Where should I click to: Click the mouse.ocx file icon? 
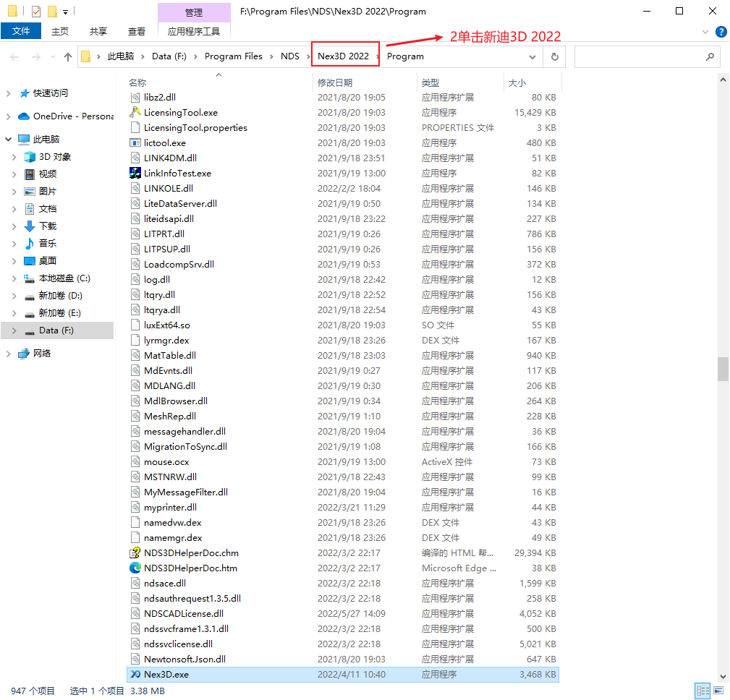tap(135, 461)
